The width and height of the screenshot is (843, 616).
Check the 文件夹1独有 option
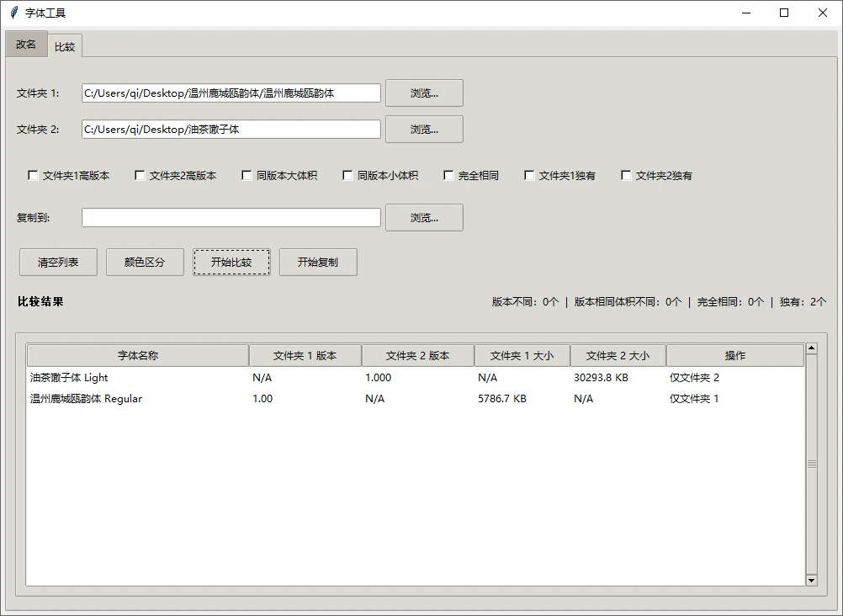pos(528,174)
